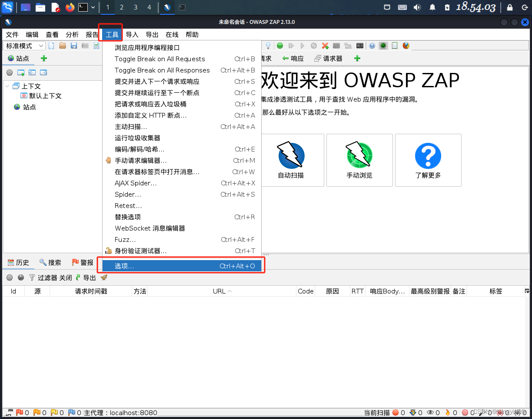This screenshot has height=419, width=532.
Task: Choose Authentication Tester… menu entry
Action: (182, 251)
